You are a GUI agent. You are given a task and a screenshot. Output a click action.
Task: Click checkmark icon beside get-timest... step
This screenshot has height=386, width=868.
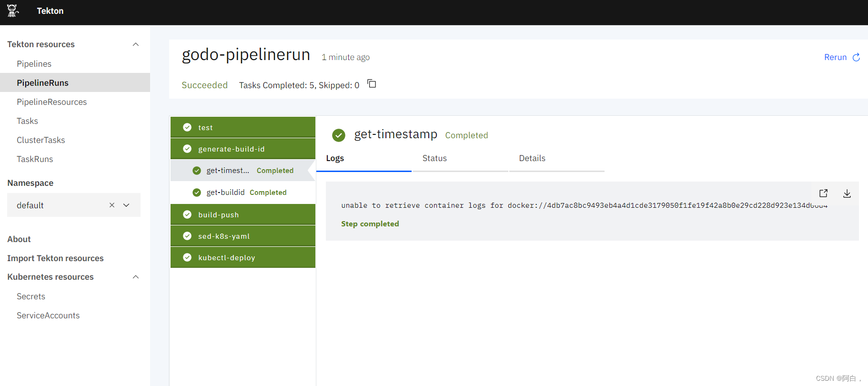pos(197,171)
